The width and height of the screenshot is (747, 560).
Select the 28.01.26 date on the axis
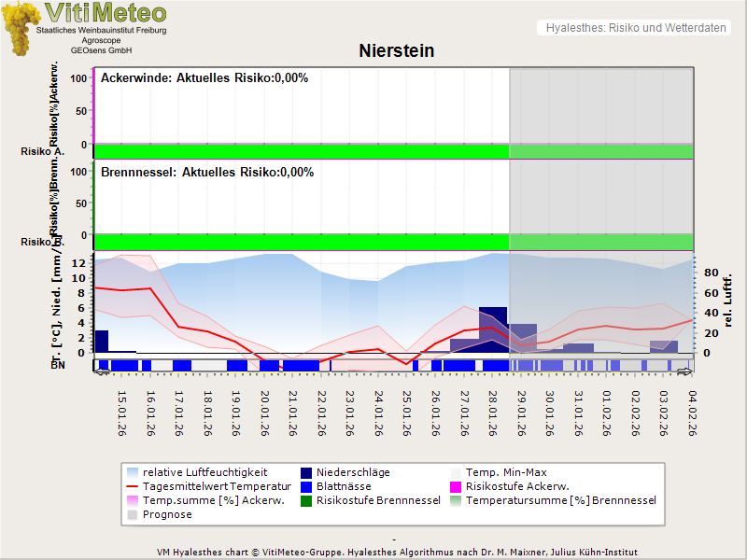click(x=492, y=413)
